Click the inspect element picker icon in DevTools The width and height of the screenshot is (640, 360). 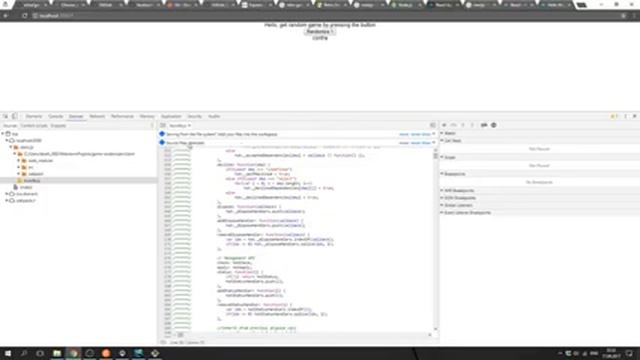point(5,116)
